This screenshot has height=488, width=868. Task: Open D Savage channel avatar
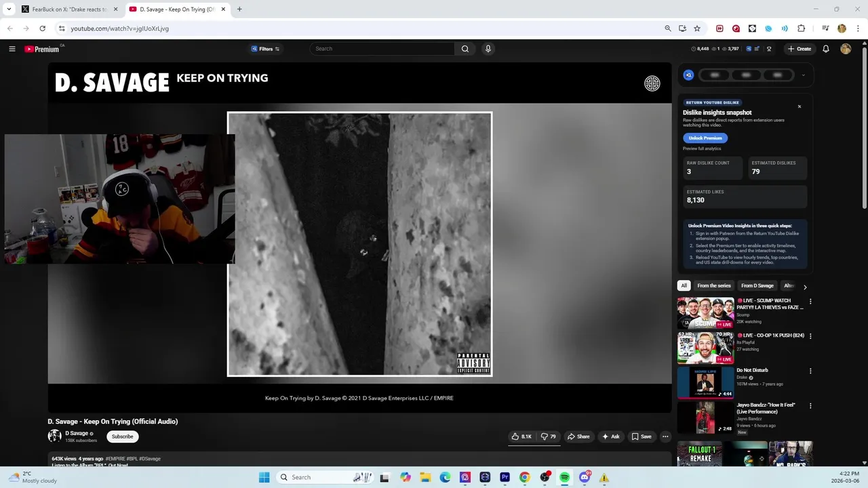[54, 436]
